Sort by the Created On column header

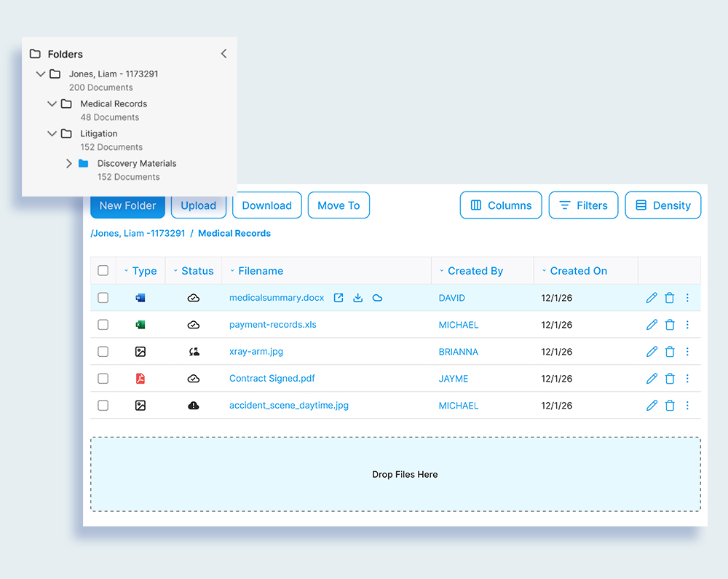coord(578,271)
